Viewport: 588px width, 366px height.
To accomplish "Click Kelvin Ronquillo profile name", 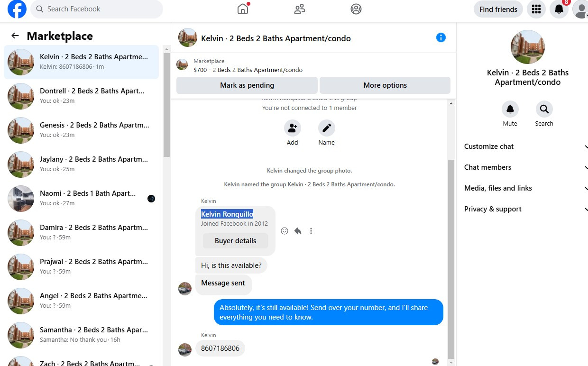I will [x=227, y=214].
